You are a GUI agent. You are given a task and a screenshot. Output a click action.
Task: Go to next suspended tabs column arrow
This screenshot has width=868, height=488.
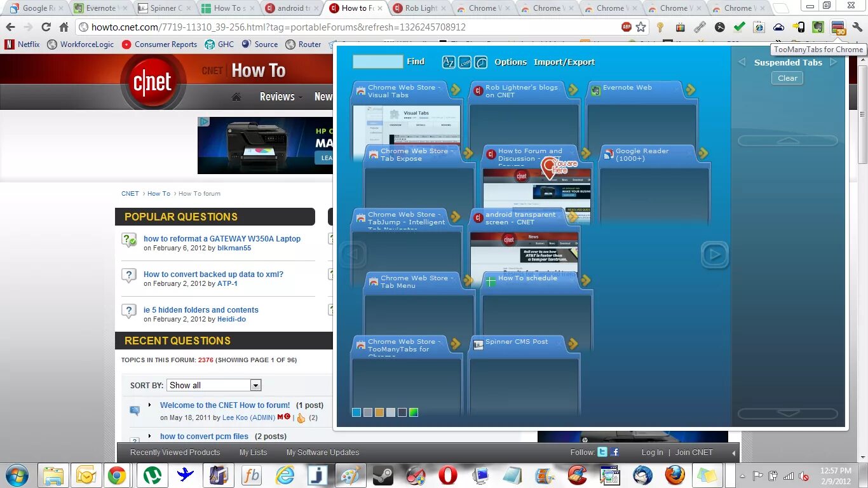pyautogui.click(x=834, y=62)
